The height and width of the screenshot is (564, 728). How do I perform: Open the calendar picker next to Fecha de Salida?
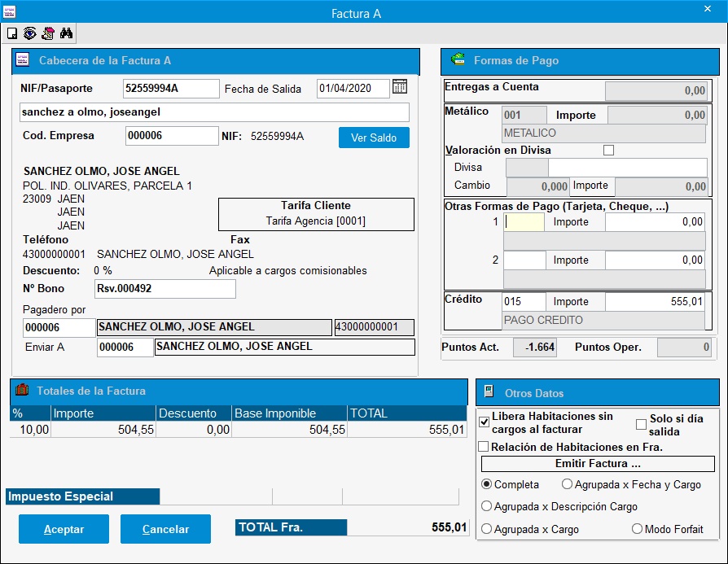400,87
